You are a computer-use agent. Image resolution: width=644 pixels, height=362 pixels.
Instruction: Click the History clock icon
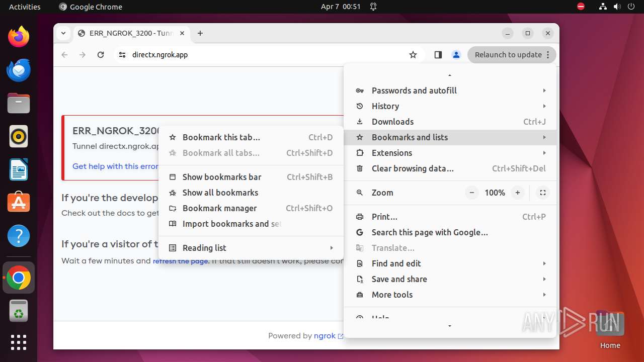tap(360, 106)
